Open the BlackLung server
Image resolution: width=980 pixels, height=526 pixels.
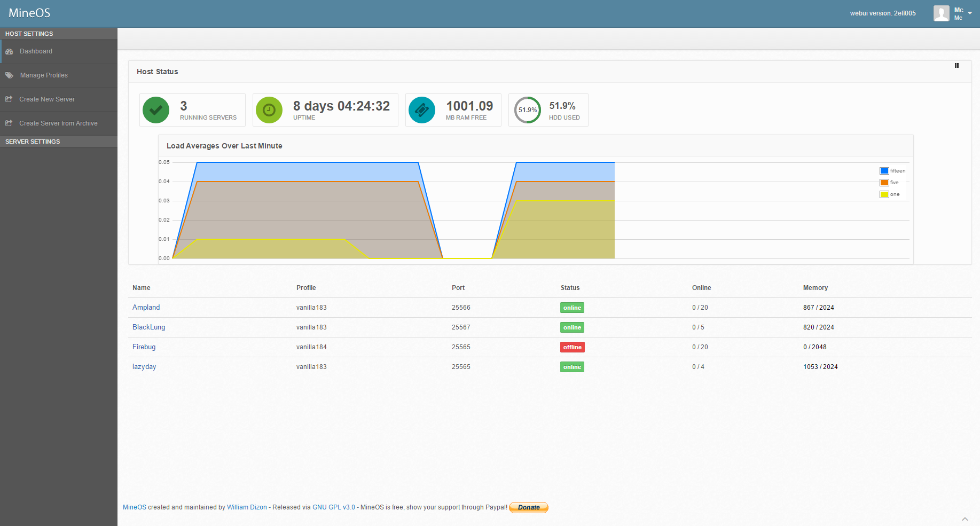click(x=149, y=327)
